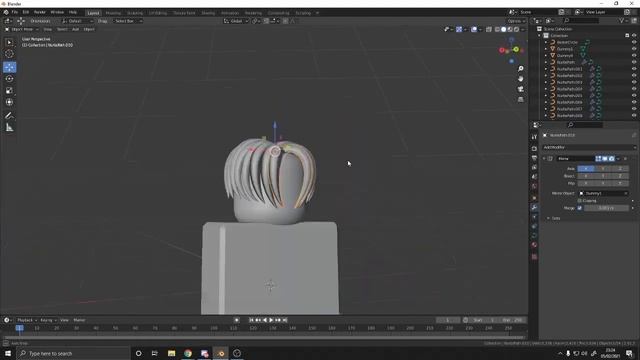Select the Annotate pencil tool
This screenshot has width=640, height=360.
tap(9, 116)
